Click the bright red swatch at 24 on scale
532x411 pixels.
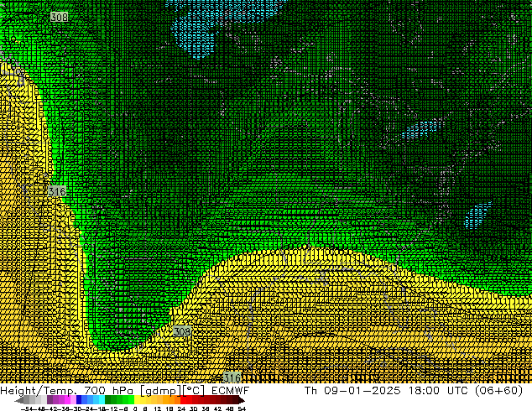tap(183, 399)
